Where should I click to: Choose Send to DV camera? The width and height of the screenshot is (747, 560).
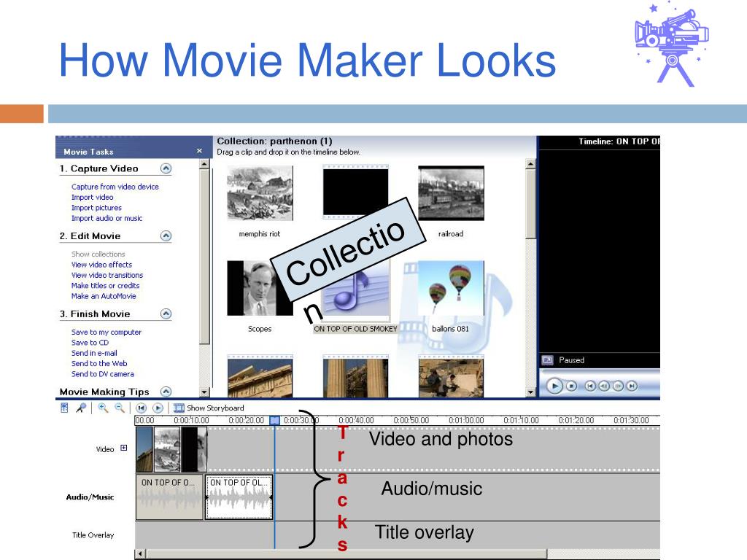[x=103, y=374]
